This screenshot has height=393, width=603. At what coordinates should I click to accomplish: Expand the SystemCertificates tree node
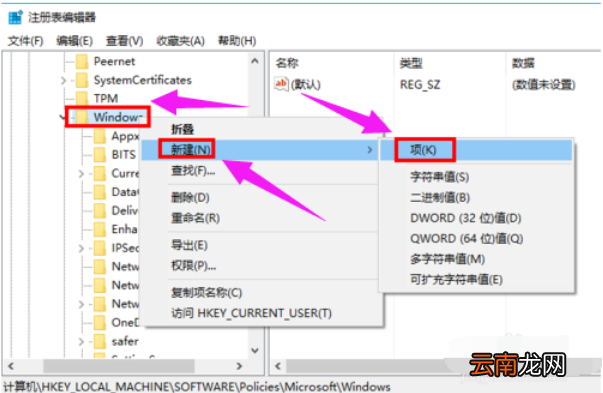coord(63,80)
